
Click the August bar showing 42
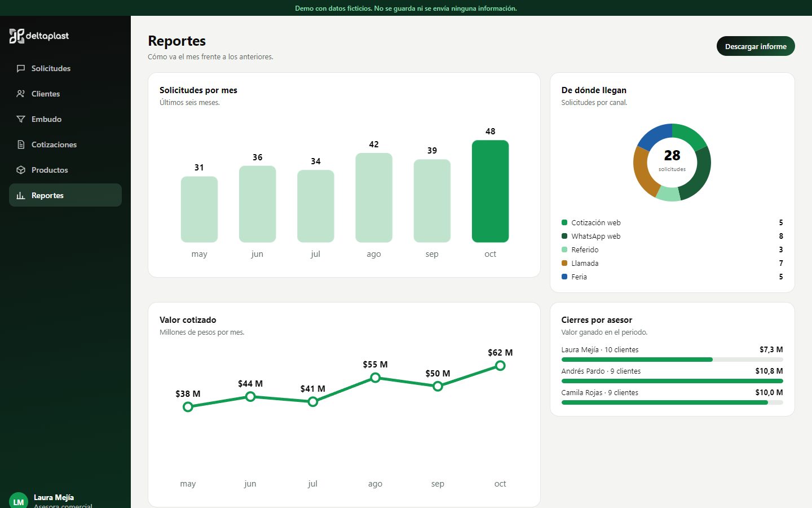point(374,198)
